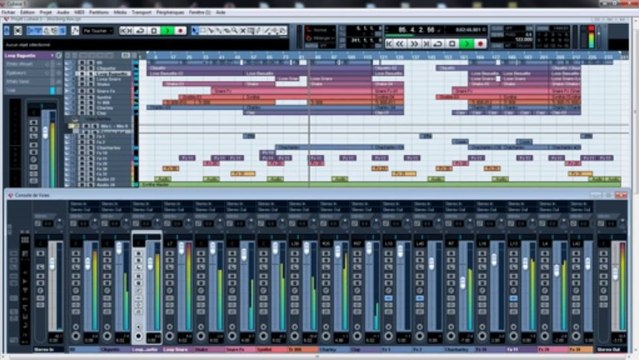Click the BD channel volume fader
The height and width of the screenshot is (360, 639).
(88, 263)
